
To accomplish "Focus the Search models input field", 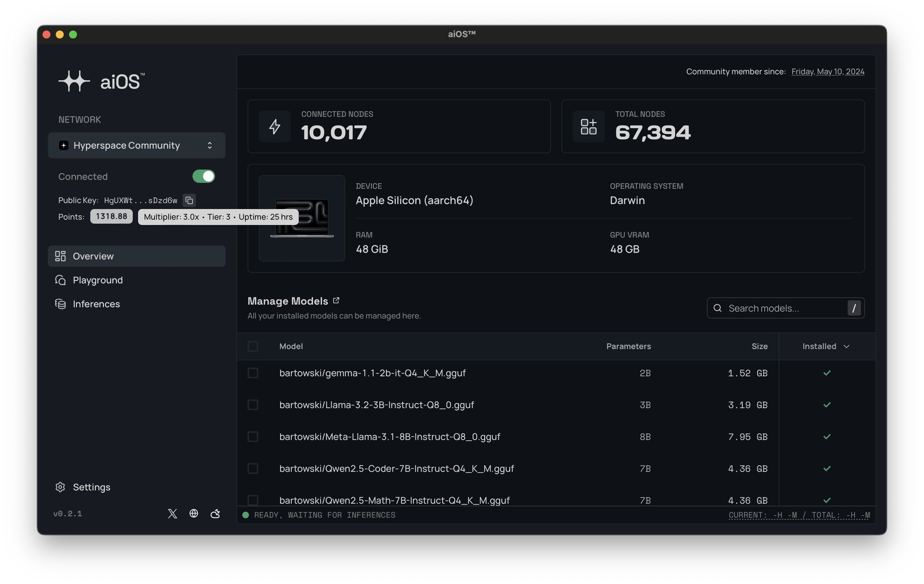I will (783, 308).
